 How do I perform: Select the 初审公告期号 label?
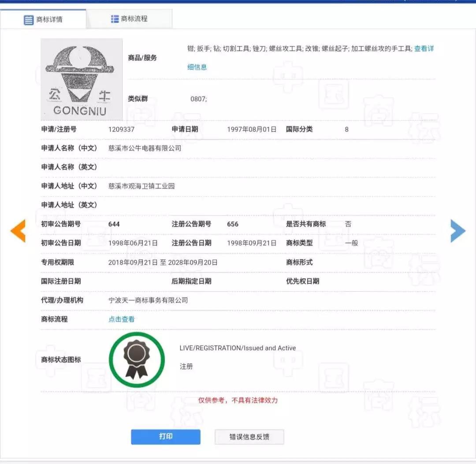[x=61, y=224]
